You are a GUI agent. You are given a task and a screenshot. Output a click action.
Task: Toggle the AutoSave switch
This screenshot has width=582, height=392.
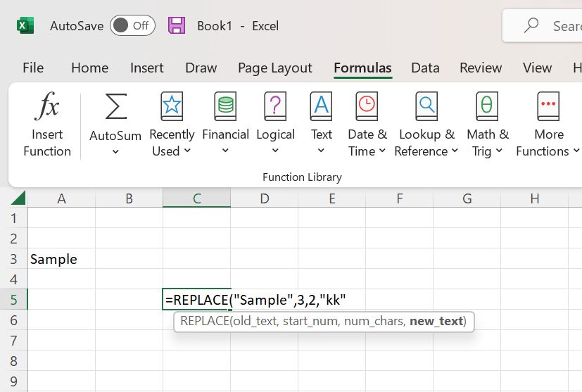click(x=132, y=26)
